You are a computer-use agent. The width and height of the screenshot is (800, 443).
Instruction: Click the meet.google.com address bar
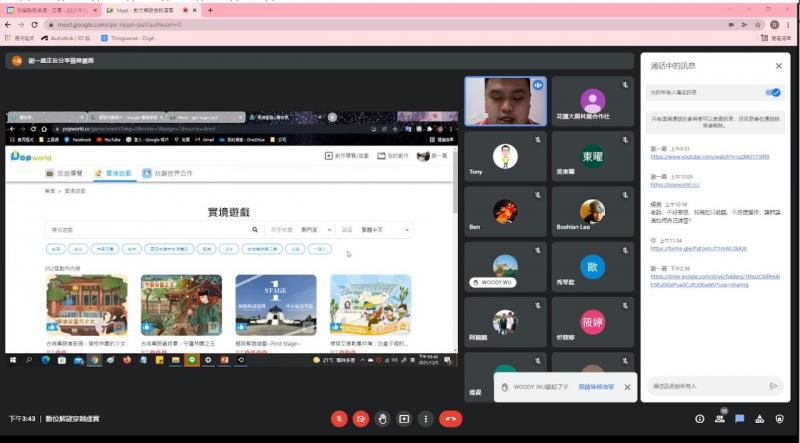coord(383,24)
